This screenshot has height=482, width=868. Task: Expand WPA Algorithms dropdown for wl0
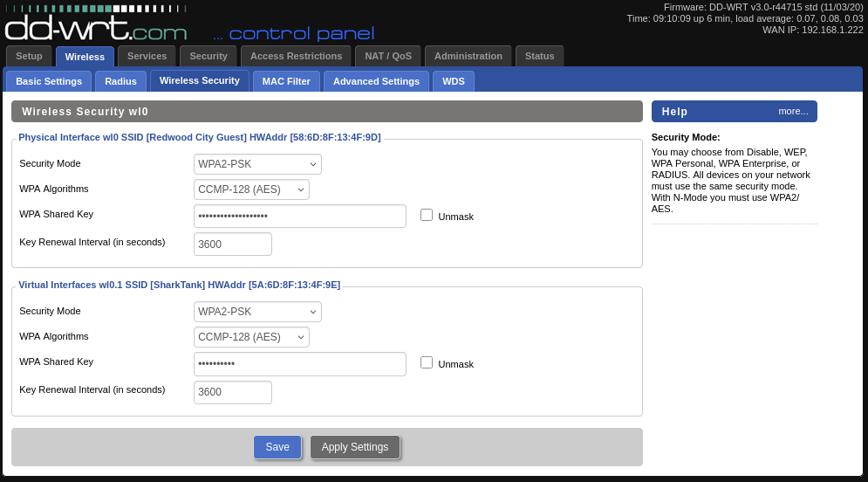tap(251, 189)
